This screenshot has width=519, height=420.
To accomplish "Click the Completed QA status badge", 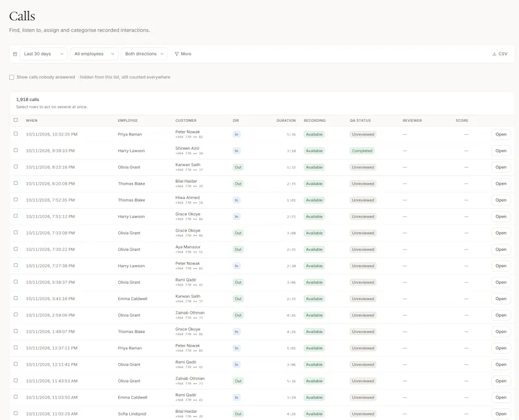I will [362, 151].
